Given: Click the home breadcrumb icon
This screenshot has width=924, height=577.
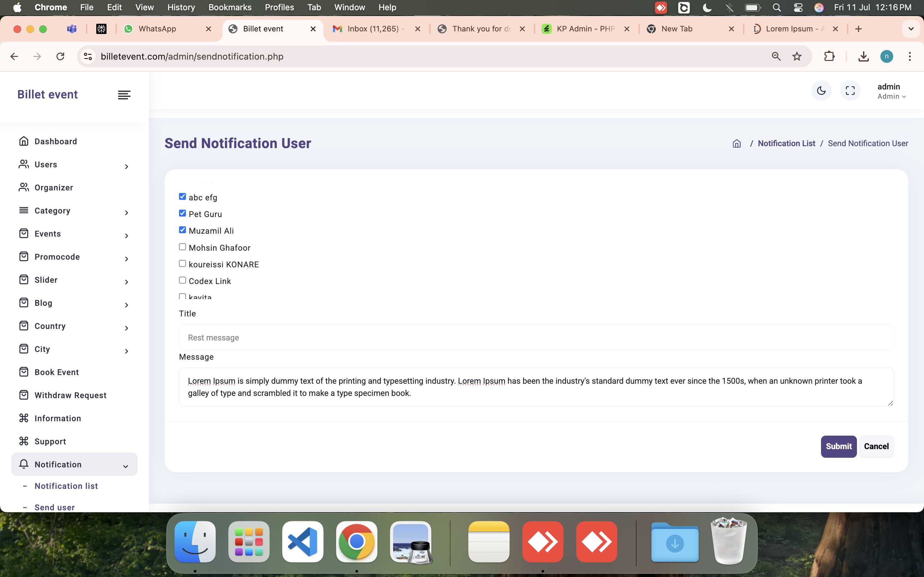Looking at the screenshot, I should coord(737,144).
